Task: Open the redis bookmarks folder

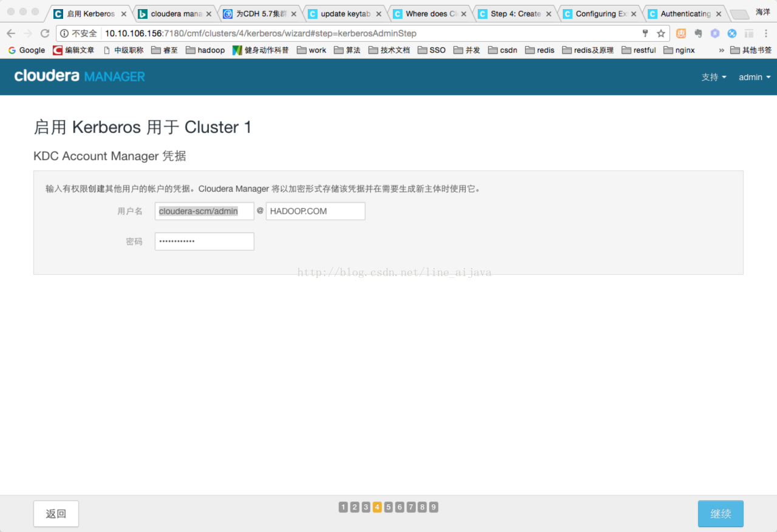Action: pyautogui.click(x=540, y=50)
